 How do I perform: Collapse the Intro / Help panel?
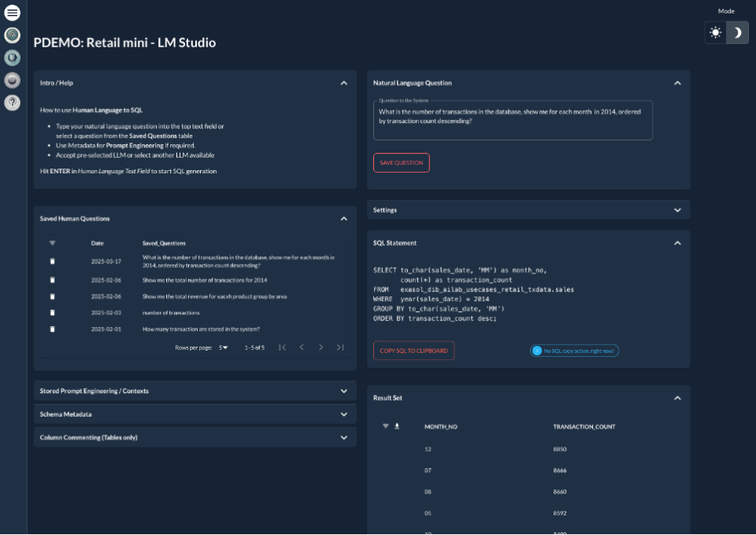click(343, 82)
